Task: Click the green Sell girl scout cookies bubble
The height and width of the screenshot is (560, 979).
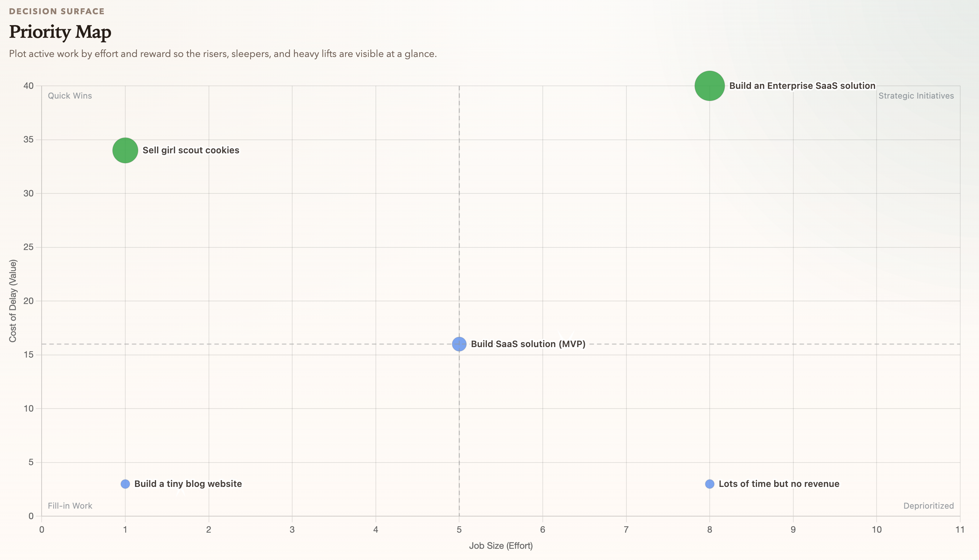Action: (125, 150)
